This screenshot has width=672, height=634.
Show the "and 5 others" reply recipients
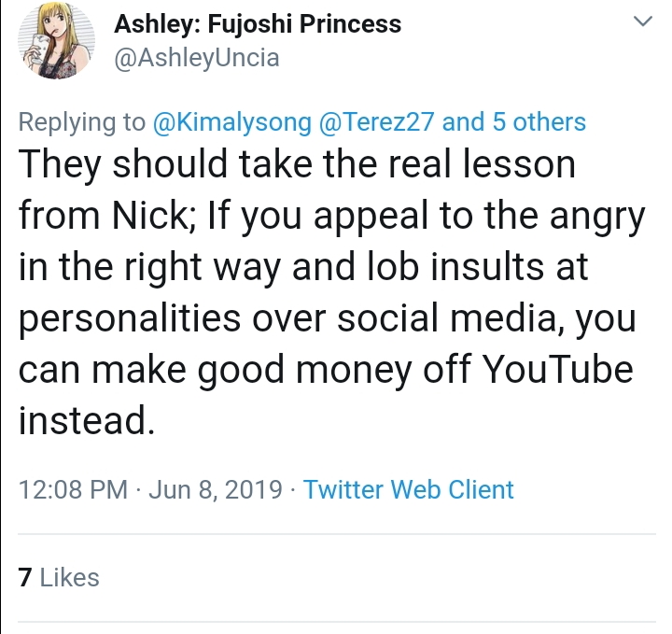pyautogui.click(x=513, y=121)
